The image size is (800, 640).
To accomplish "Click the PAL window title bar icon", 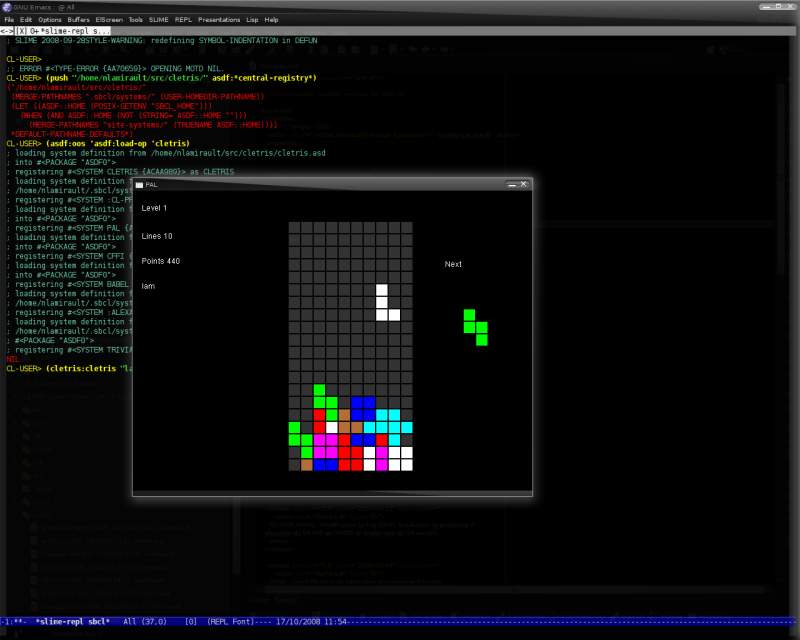I will click(139, 185).
